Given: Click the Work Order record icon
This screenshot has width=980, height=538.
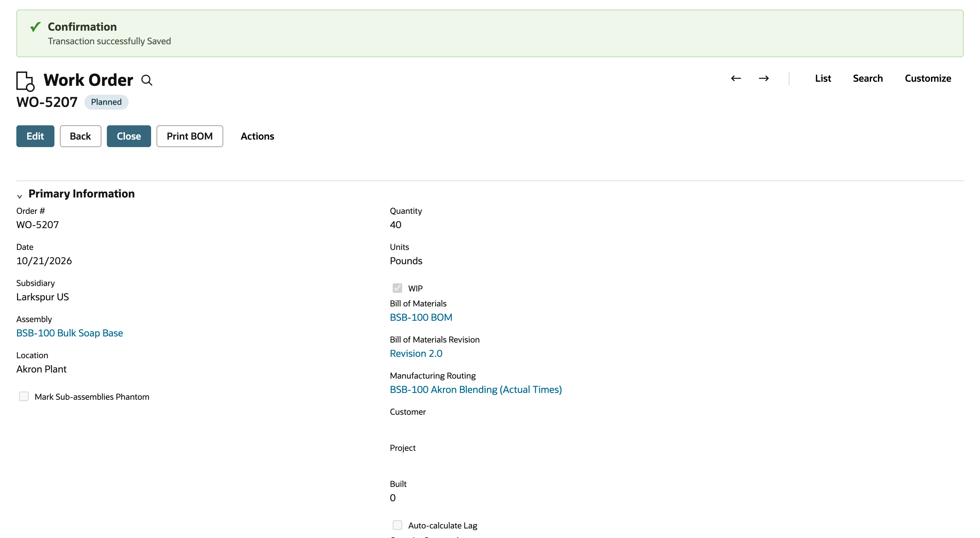Looking at the screenshot, I should click(26, 81).
